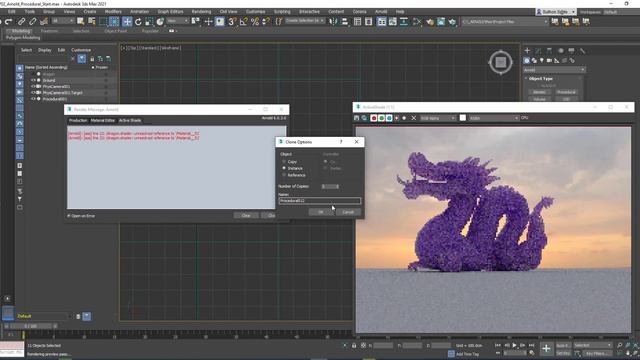Open the Material Editor toolbar icon
The image size is (640, 360).
pos(417,22)
